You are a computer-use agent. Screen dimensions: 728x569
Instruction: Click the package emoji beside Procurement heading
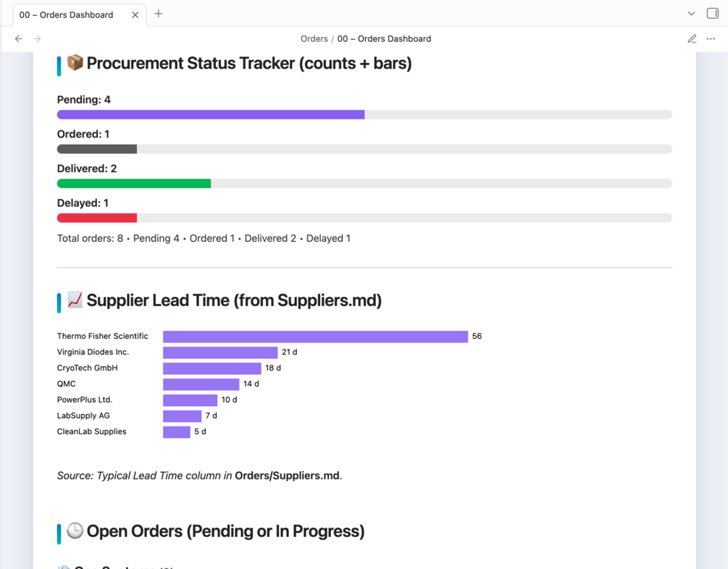pyautogui.click(x=75, y=63)
